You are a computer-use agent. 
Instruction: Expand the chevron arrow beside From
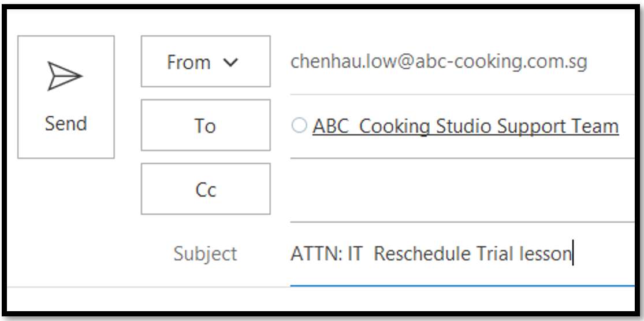coord(230,62)
